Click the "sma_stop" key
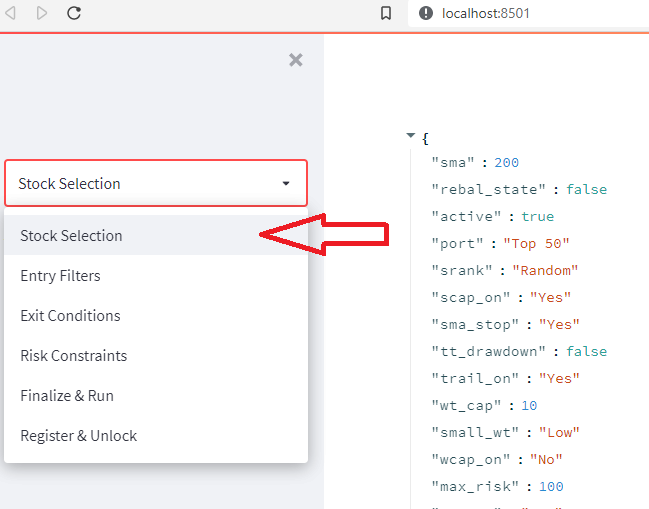The image size is (649, 509). [x=475, y=324]
